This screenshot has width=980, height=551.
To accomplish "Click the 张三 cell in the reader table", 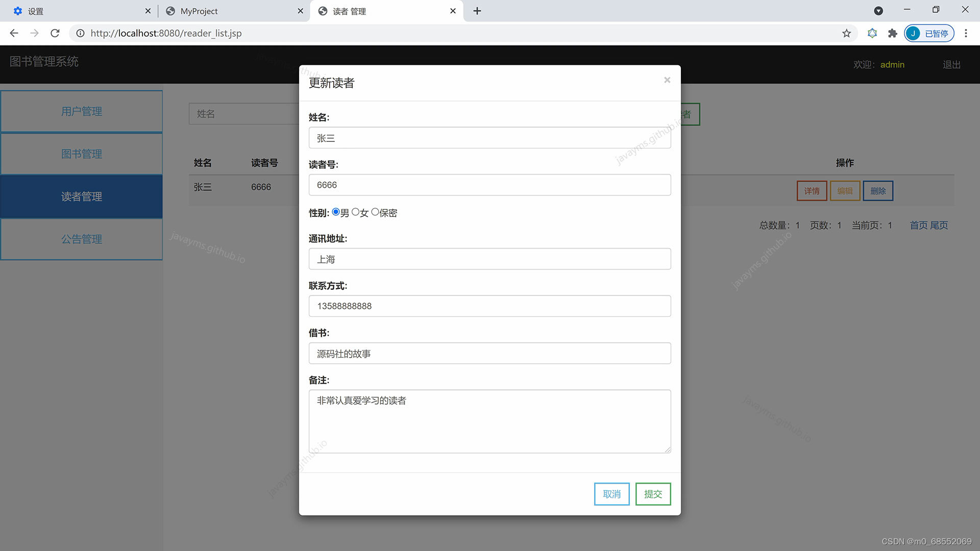I will (x=203, y=187).
